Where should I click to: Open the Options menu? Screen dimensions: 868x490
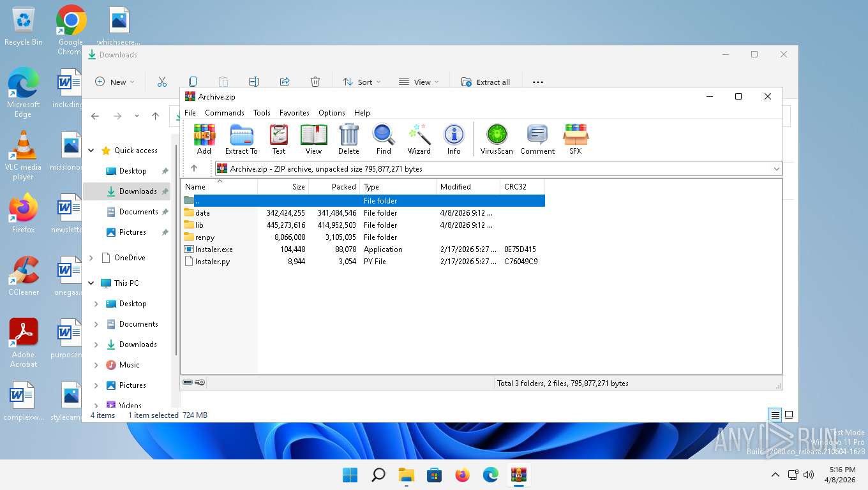[332, 113]
